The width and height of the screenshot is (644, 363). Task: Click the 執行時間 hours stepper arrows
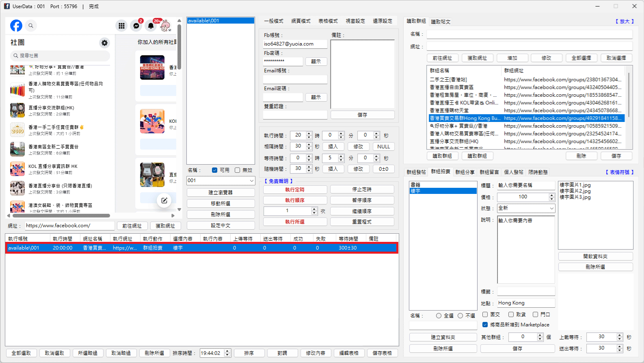click(x=309, y=135)
